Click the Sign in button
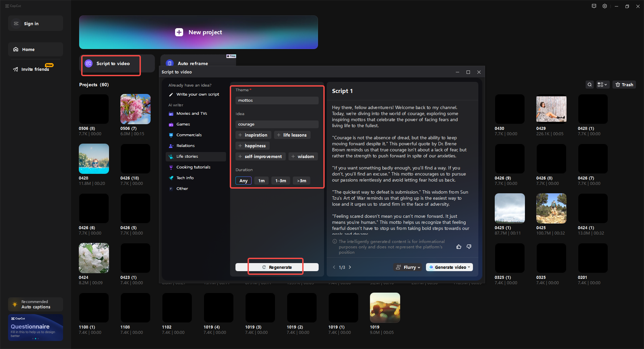This screenshot has height=349, width=644. [x=36, y=23]
